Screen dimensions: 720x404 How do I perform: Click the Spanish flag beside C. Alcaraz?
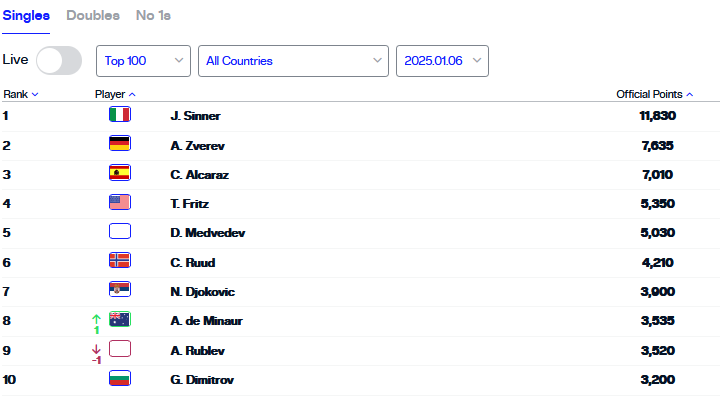click(119, 173)
